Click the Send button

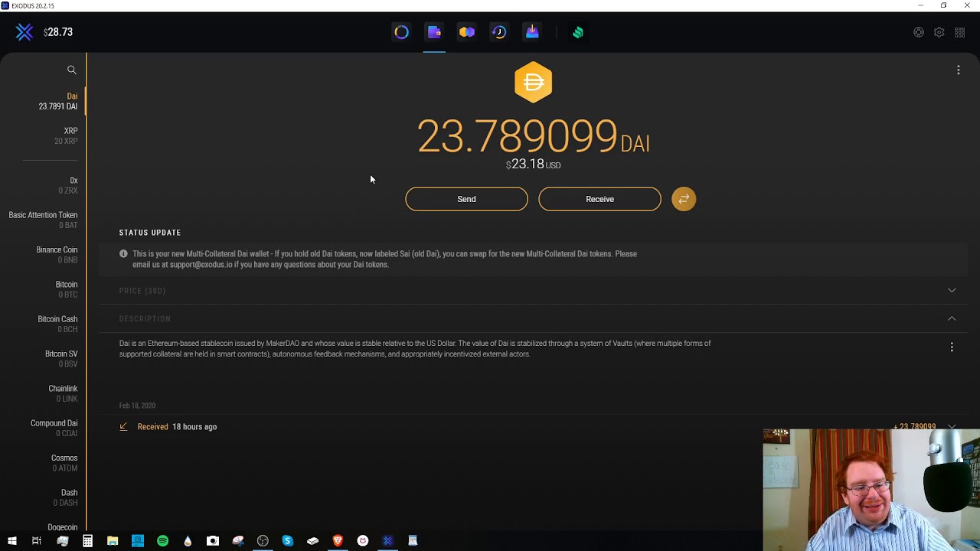click(466, 199)
